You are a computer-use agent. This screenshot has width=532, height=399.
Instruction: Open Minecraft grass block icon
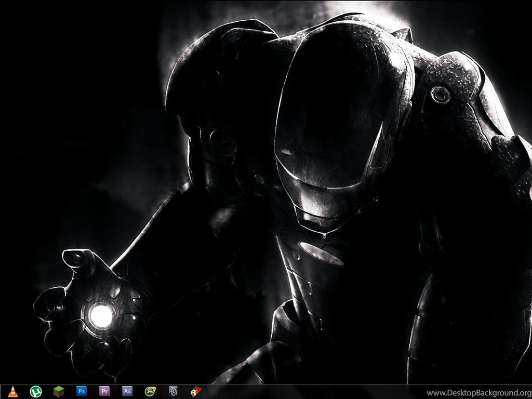click(x=59, y=392)
